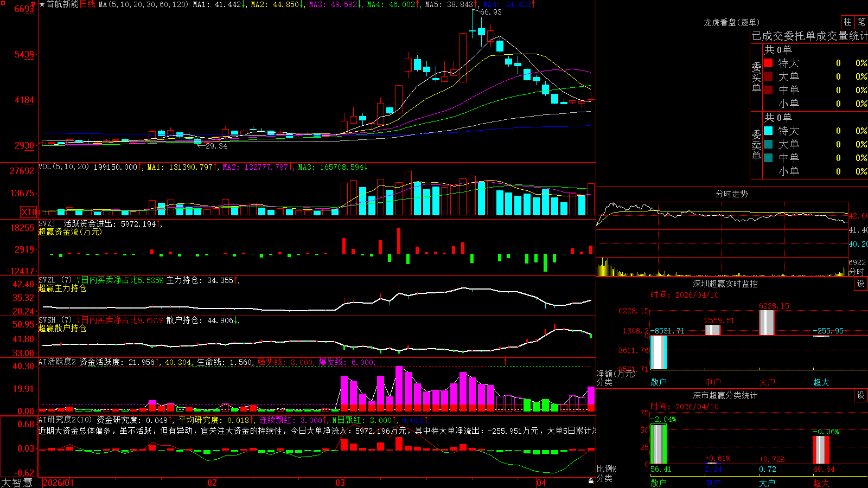Click the 6228.15 大户 bar
The height and width of the screenshot is (488, 868).
click(767, 323)
